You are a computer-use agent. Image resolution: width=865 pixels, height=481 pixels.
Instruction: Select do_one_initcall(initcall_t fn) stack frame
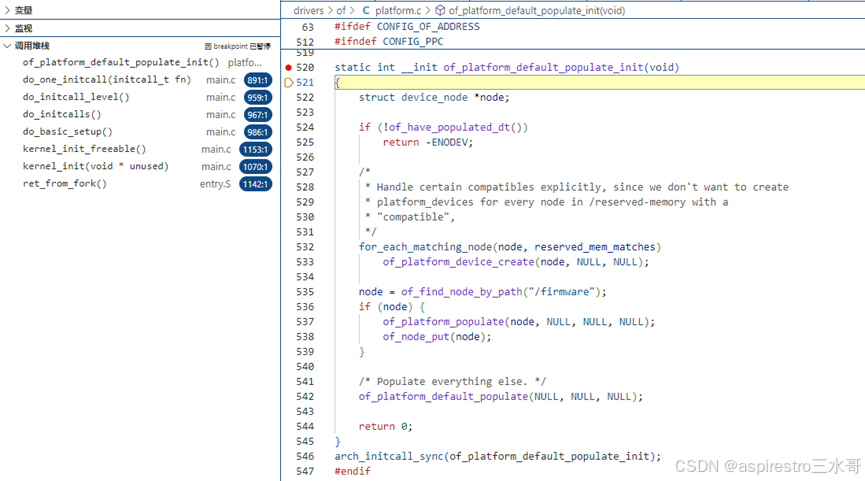140,80
